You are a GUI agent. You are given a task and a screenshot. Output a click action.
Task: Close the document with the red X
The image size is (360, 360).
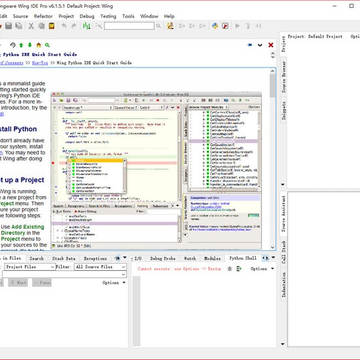[271, 45]
